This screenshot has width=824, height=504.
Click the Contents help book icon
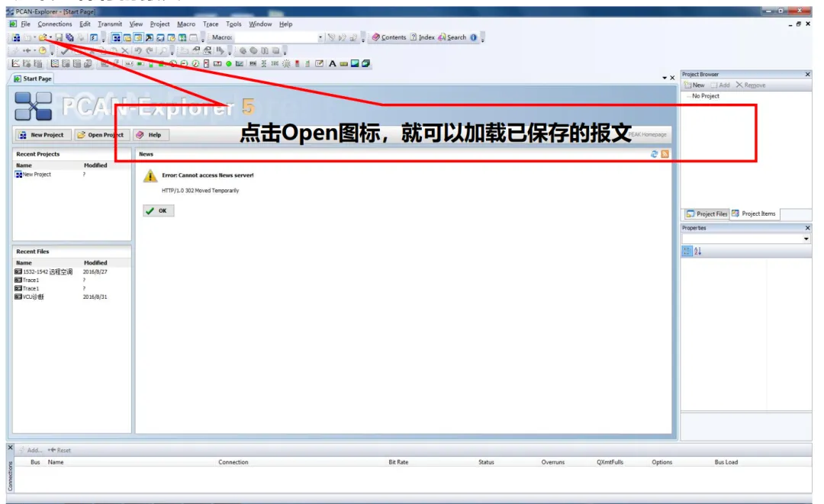tap(375, 37)
